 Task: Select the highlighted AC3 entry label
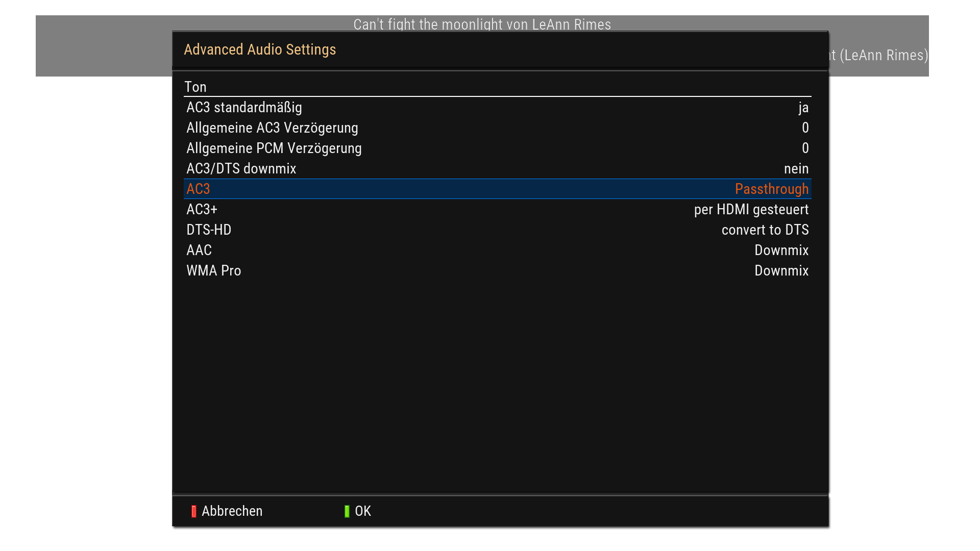point(198,189)
